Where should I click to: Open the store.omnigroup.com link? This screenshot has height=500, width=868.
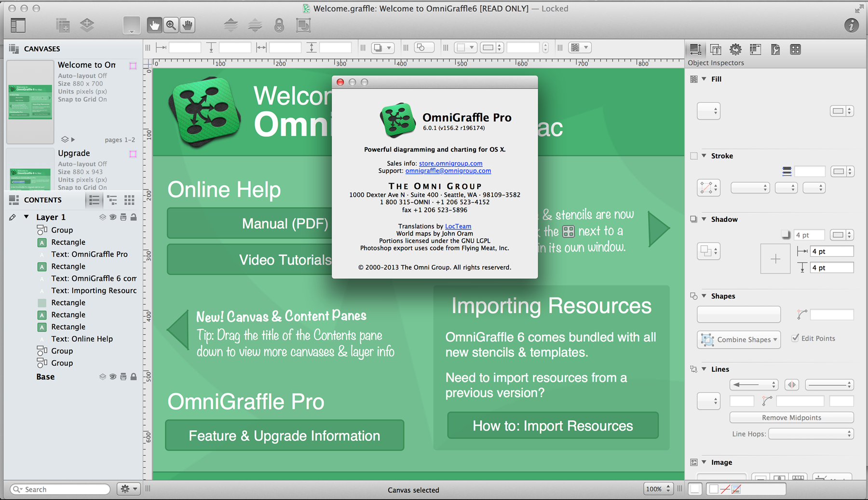coord(450,163)
